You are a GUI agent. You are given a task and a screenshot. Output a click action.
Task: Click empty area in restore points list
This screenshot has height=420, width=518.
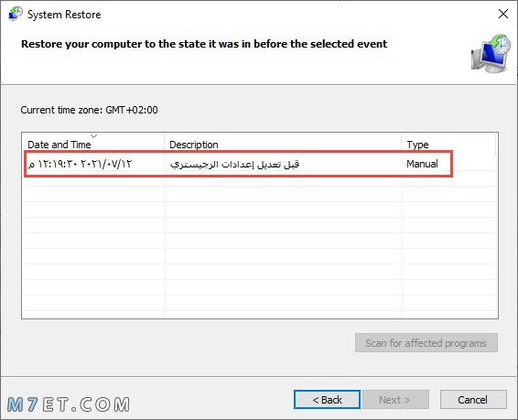pyautogui.click(x=259, y=248)
